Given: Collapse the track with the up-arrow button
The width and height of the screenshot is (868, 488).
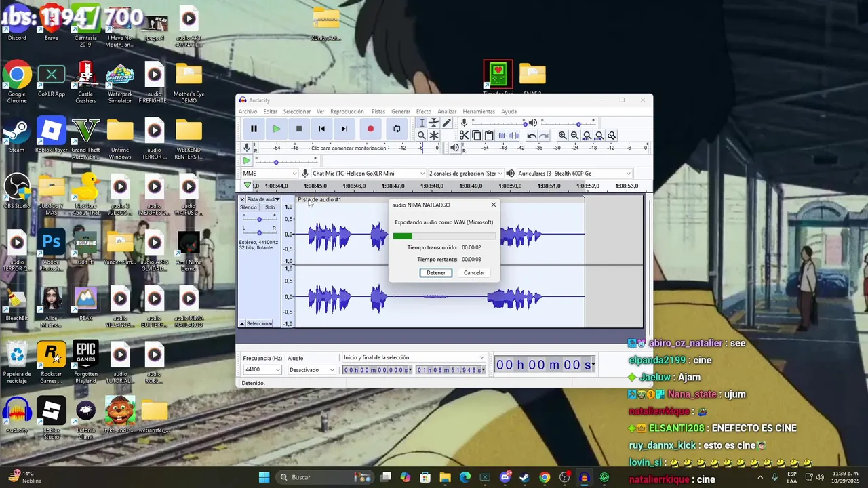Looking at the screenshot, I should (241, 324).
